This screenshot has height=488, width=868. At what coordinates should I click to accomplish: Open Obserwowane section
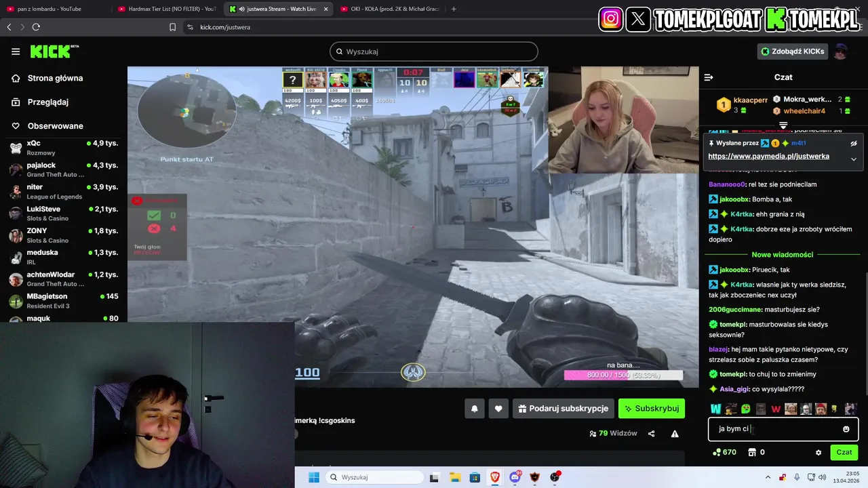[x=47, y=125]
